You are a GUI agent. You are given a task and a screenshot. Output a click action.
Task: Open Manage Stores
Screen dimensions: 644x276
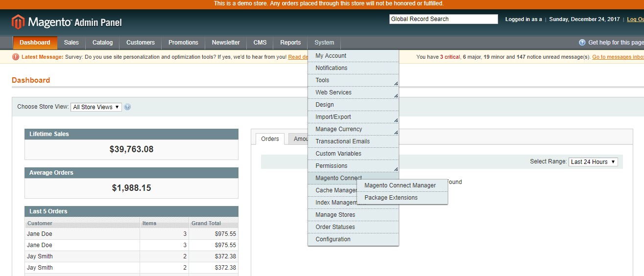(x=353, y=215)
